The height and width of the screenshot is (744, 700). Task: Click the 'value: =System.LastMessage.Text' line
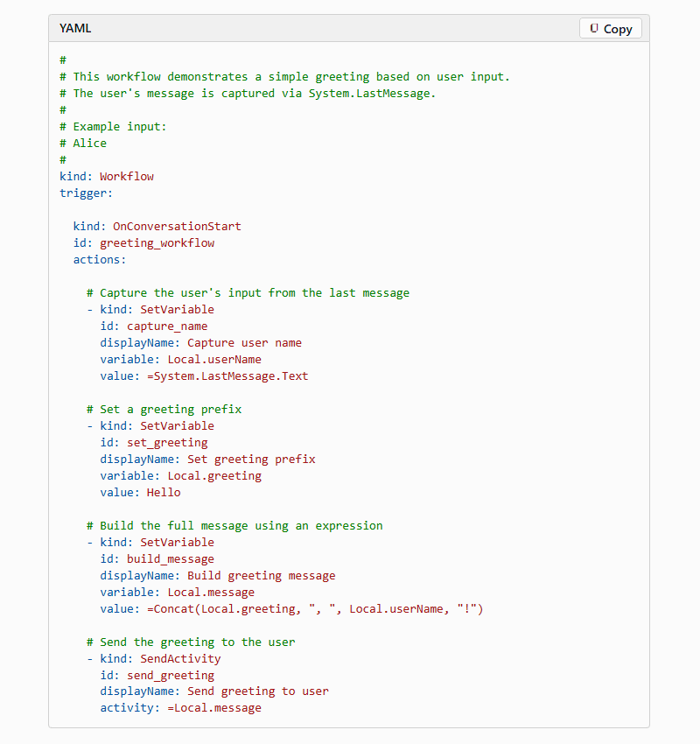[204, 376]
